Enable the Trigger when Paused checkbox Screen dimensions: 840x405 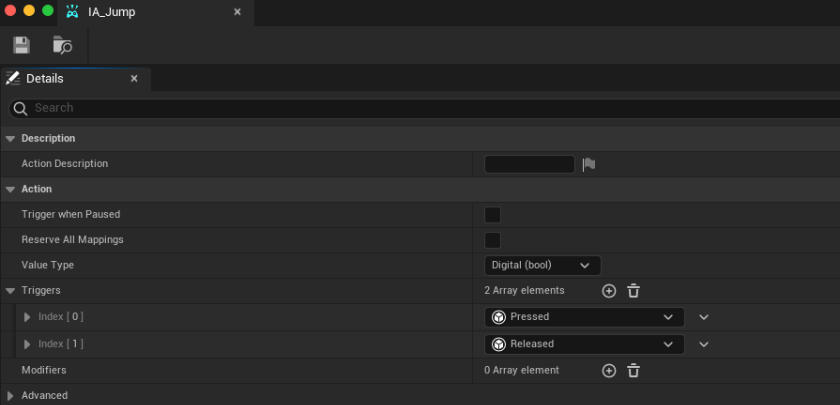click(x=492, y=214)
